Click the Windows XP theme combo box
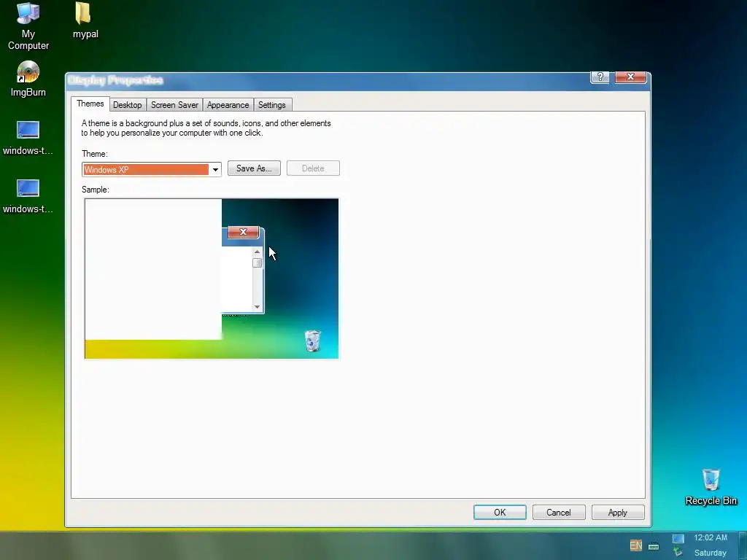This screenshot has width=747, height=560. coord(152,169)
